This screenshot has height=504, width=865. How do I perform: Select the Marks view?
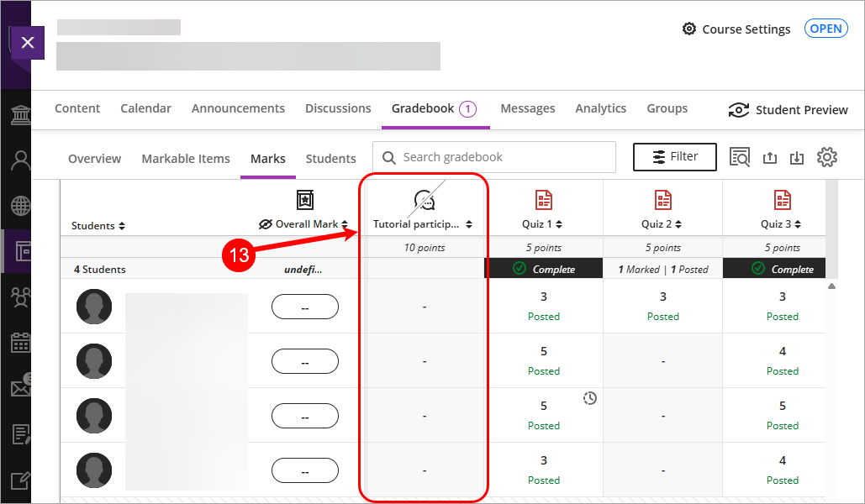[x=268, y=159]
